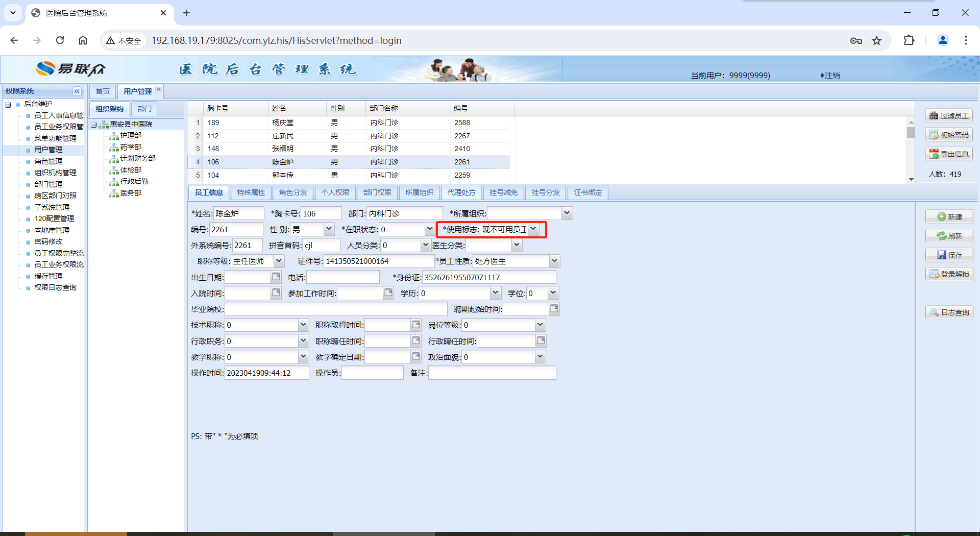
Task: Select the employee row 张福明
Action: (349, 149)
